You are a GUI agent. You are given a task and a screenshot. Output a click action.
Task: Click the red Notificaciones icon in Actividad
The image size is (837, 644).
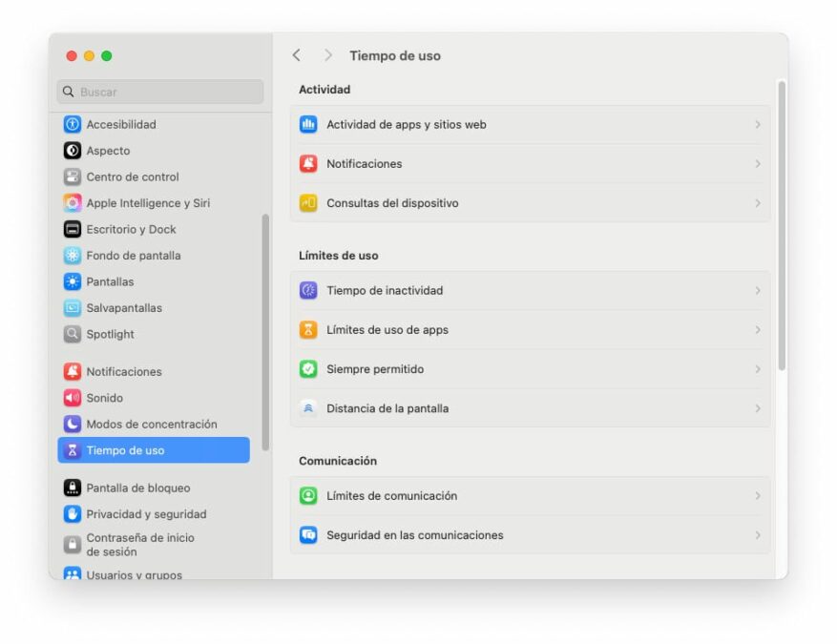pos(308,164)
